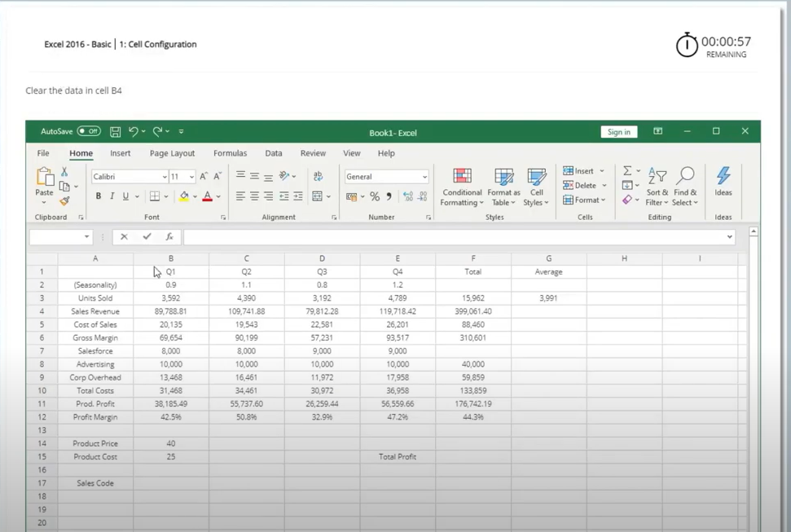
Task: Click the red Font Color swatch
Action: (207, 196)
